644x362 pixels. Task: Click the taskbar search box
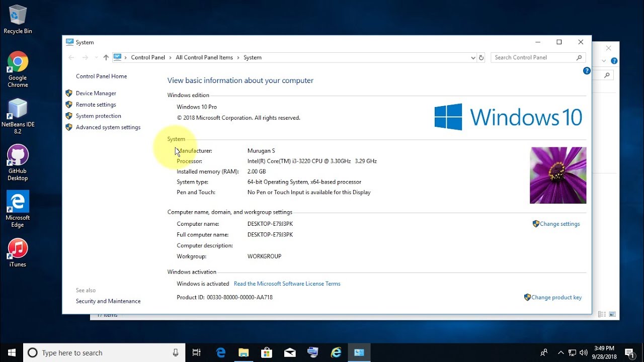pyautogui.click(x=105, y=352)
